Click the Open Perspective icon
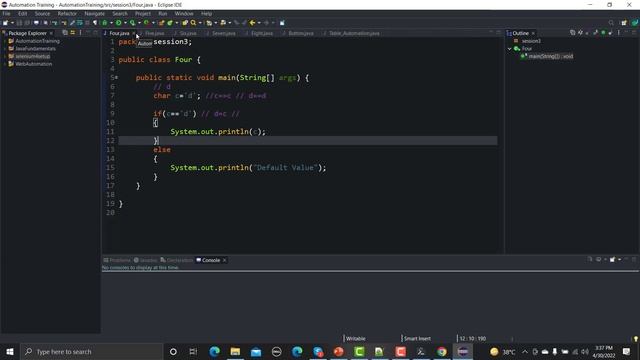640x360 pixels. point(624,23)
